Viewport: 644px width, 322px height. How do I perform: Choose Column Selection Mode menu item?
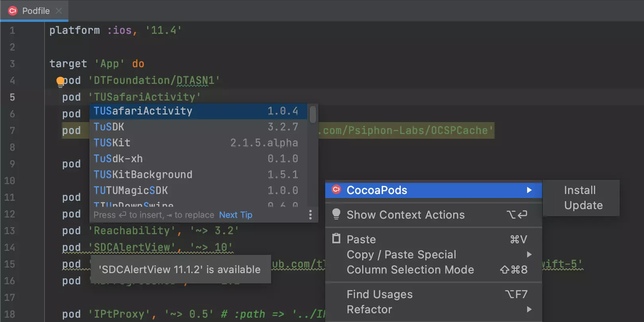click(410, 270)
